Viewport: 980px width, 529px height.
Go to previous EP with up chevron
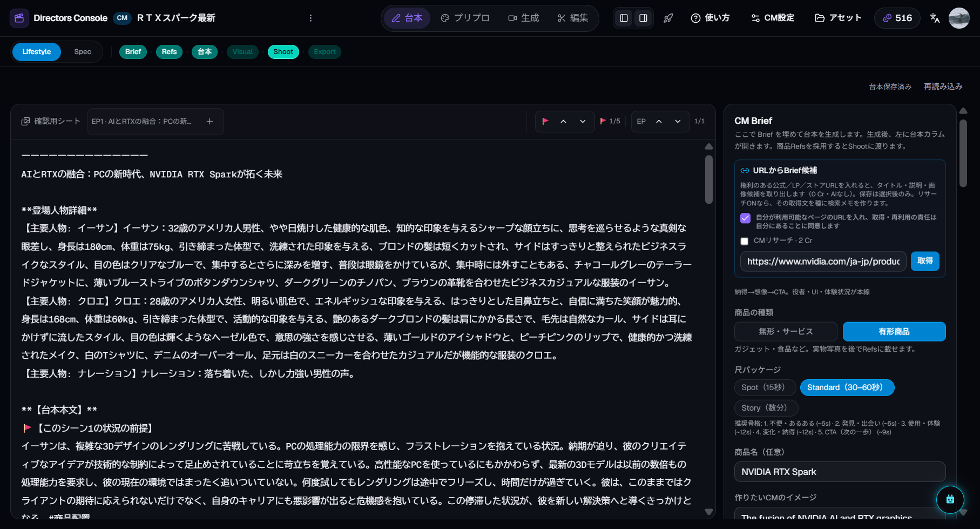659,122
